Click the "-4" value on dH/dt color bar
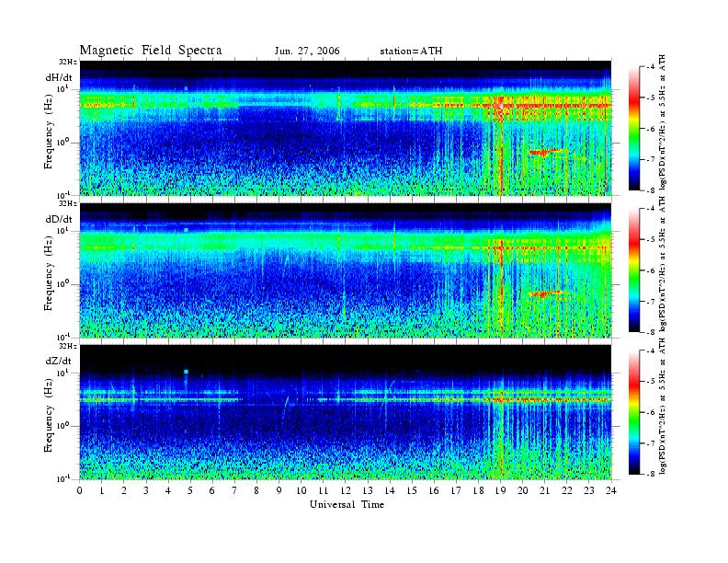This screenshot has height=563, width=728. click(x=651, y=67)
